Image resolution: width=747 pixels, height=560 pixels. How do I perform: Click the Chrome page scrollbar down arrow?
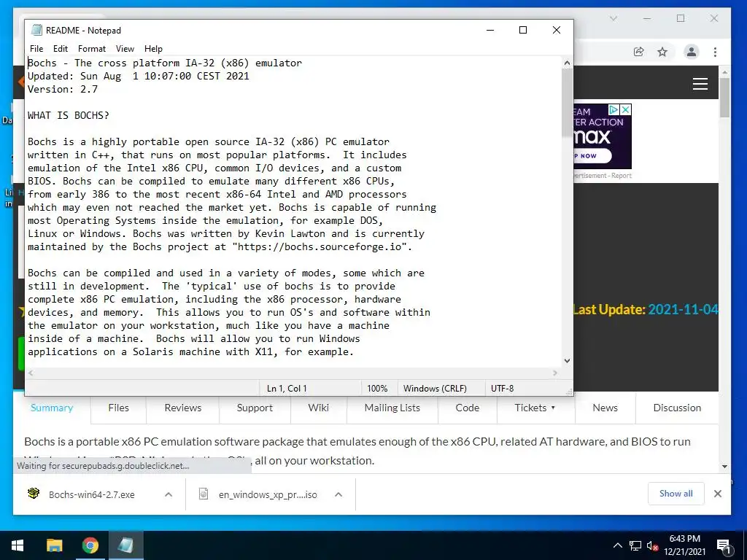pyautogui.click(x=724, y=467)
